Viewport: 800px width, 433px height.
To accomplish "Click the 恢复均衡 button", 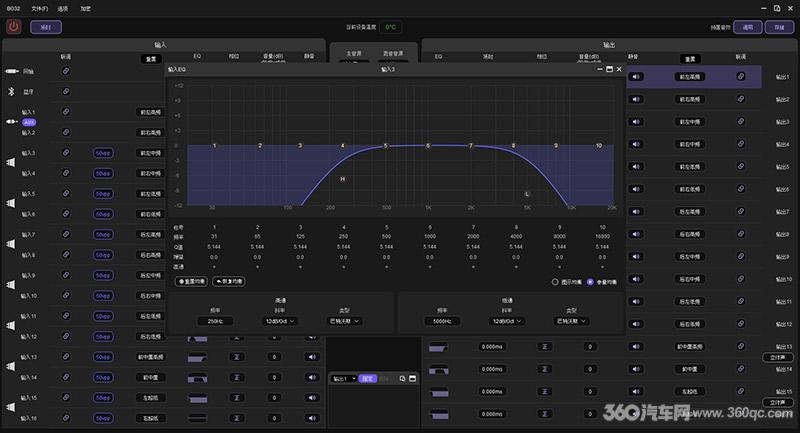I will (x=229, y=282).
